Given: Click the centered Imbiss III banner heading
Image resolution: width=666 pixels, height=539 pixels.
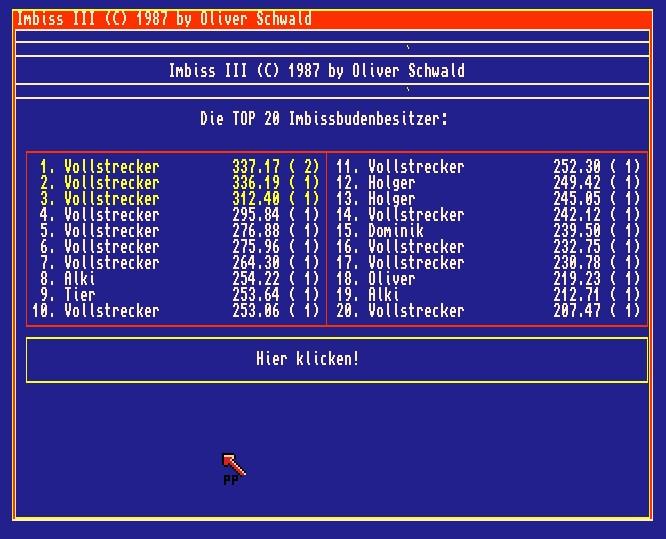Looking at the screenshot, I should point(316,71).
